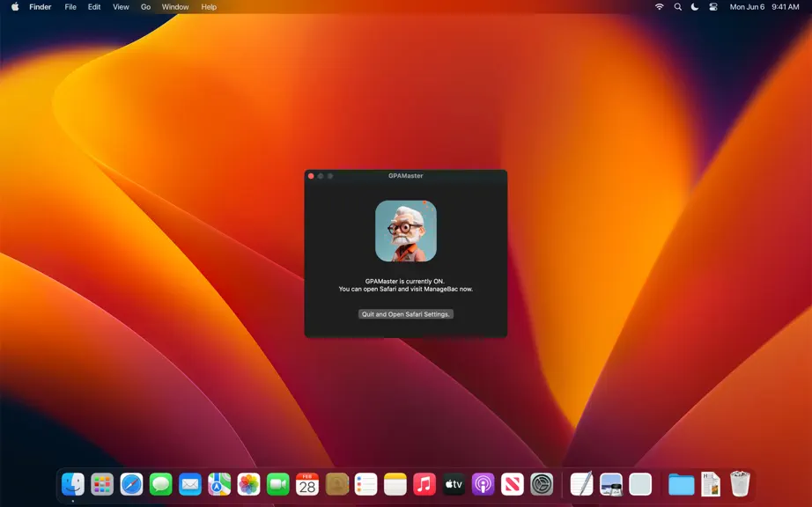Open Music from the Dock
Screen dimensions: 812x507
coord(424,485)
